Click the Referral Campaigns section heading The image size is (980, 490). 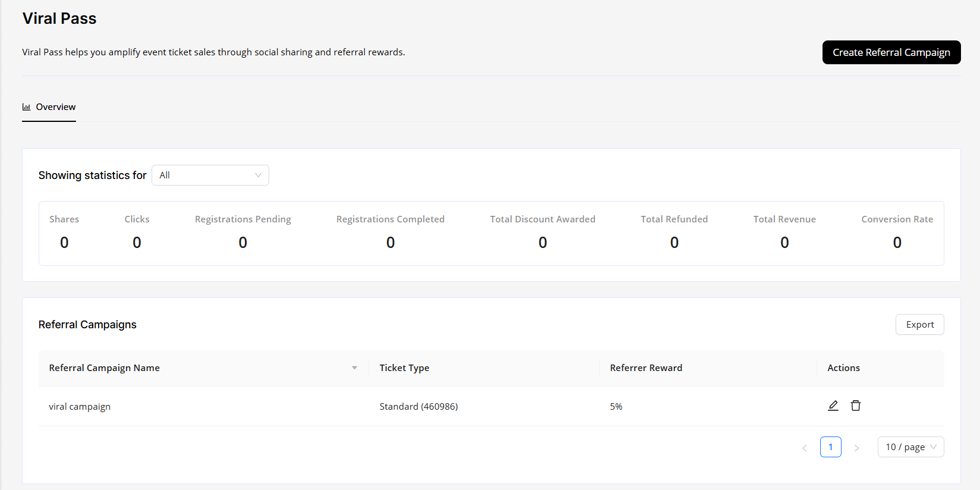[x=87, y=325]
